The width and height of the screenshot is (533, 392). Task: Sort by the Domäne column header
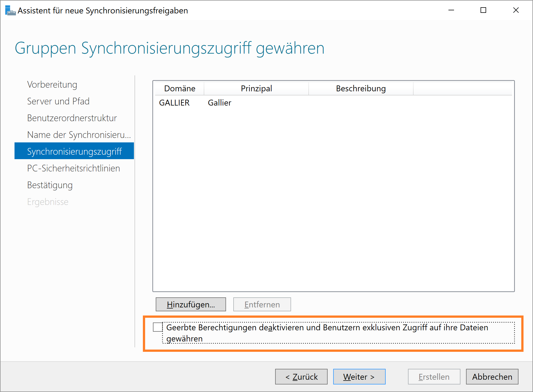(x=179, y=89)
